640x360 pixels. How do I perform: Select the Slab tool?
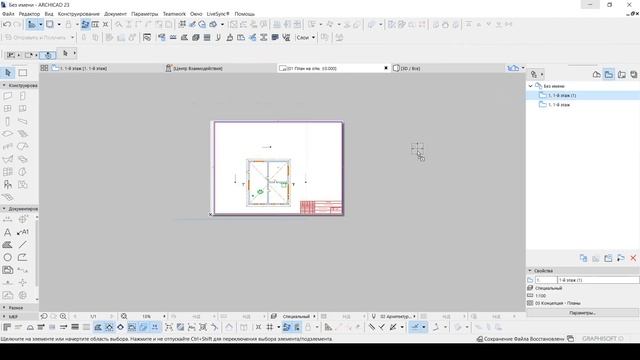point(8,134)
